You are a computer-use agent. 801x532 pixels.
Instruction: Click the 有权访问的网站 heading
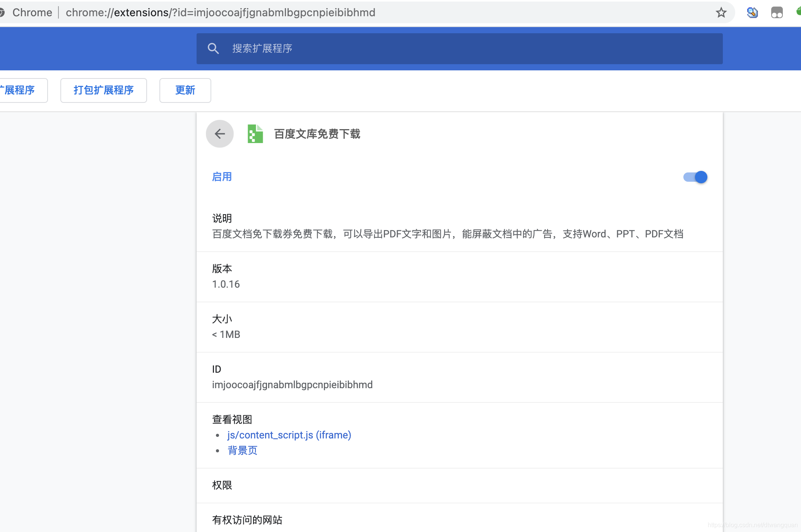pyautogui.click(x=247, y=520)
